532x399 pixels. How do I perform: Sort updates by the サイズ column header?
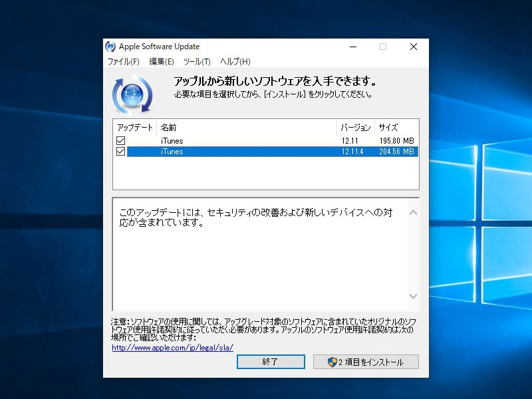point(388,127)
